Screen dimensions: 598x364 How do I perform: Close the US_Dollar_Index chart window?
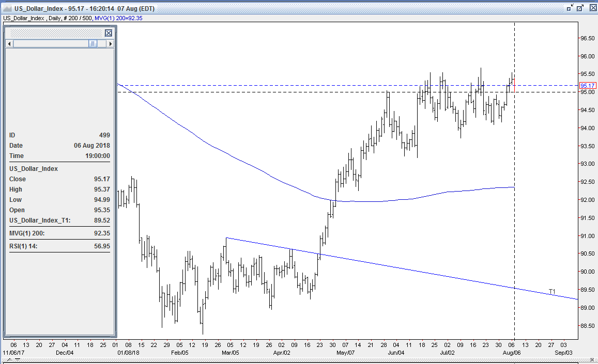pos(592,8)
